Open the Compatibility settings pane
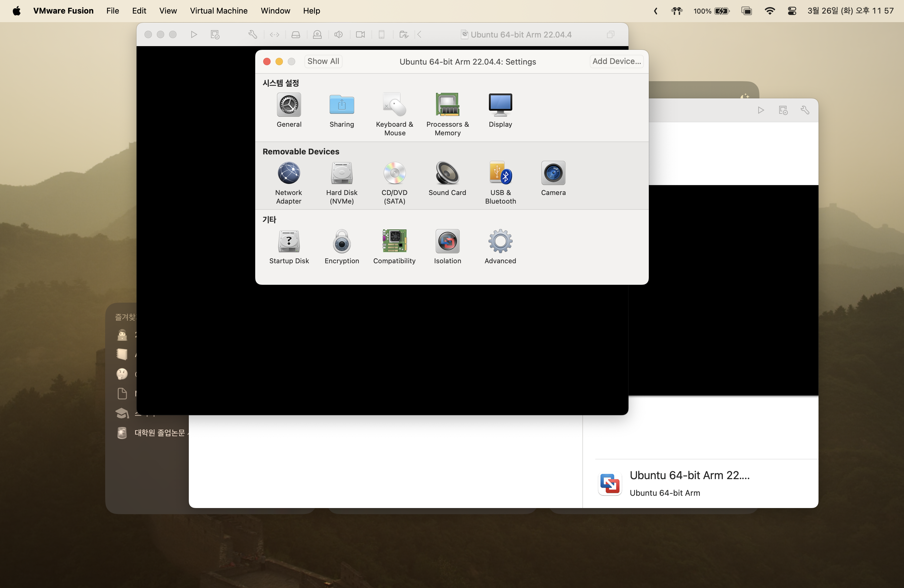This screenshot has width=904, height=588. [x=394, y=247]
